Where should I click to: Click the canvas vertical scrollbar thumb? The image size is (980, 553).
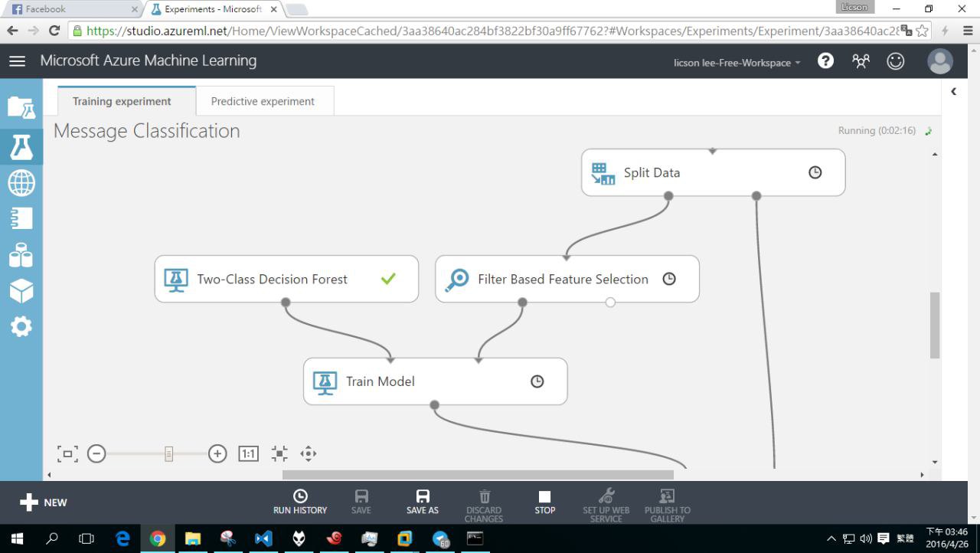click(935, 325)
